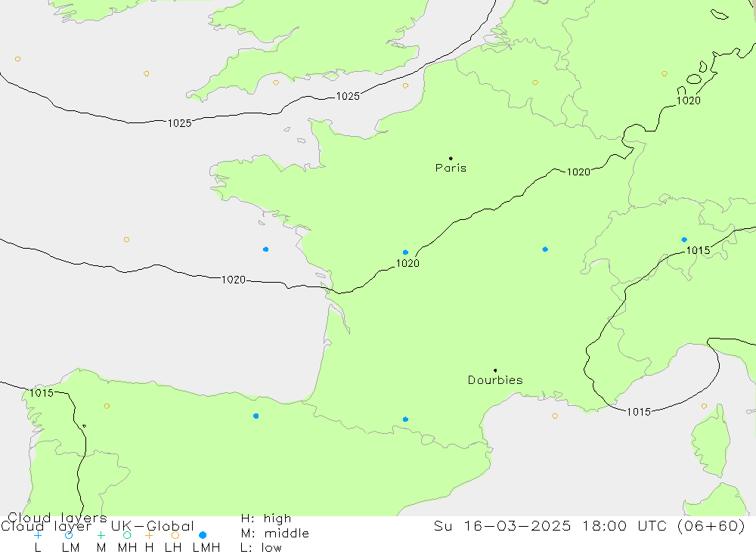Click the 'Cloud layers' title text
Viewport: 756px width, 554px height.
pyautogui.click(x=57, y=518)
